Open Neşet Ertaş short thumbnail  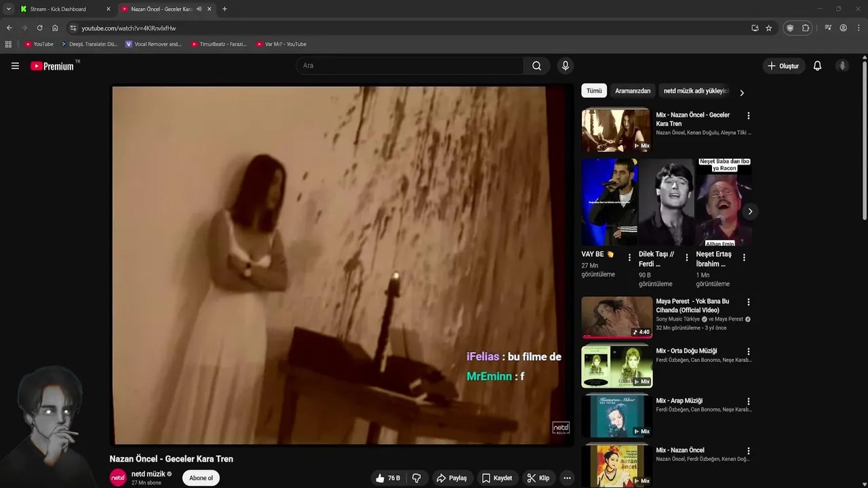tap(724, 202)
